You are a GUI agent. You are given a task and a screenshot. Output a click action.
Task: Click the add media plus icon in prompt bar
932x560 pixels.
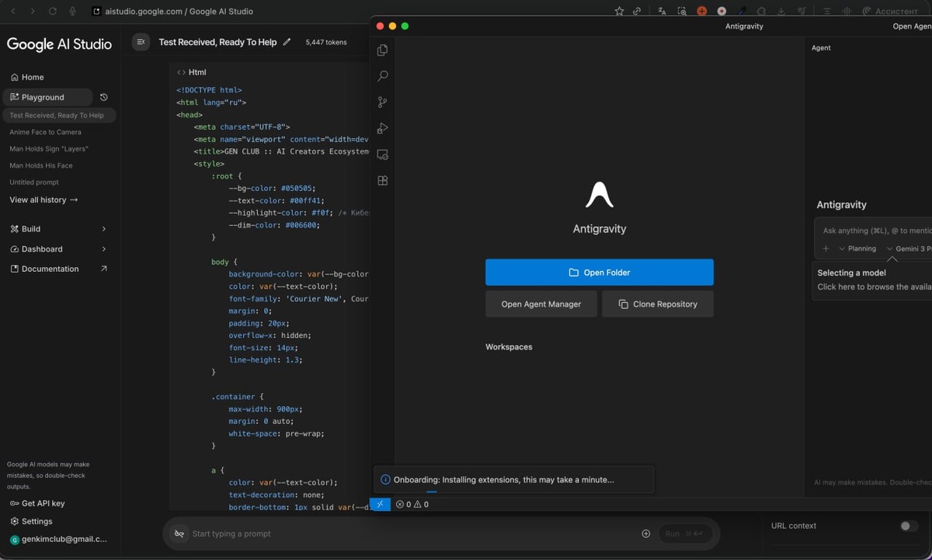click(645, 534)
